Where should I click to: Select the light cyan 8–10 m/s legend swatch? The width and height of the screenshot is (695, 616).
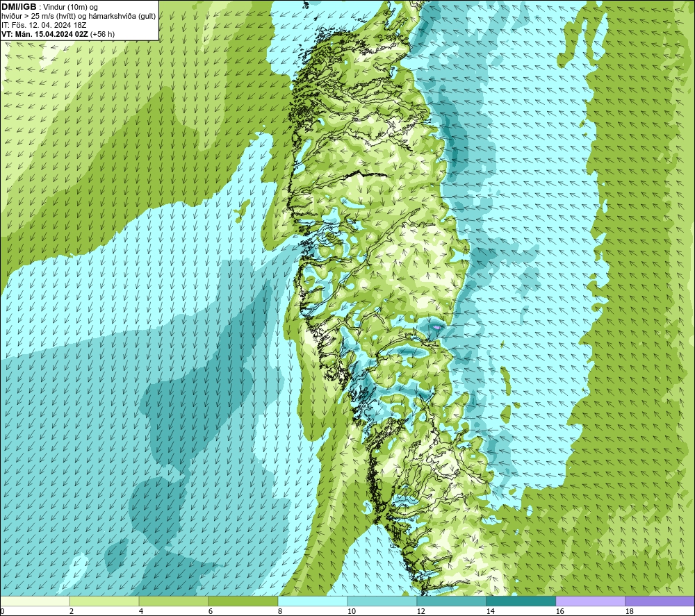pyautogui.click(x=313, y=601)
